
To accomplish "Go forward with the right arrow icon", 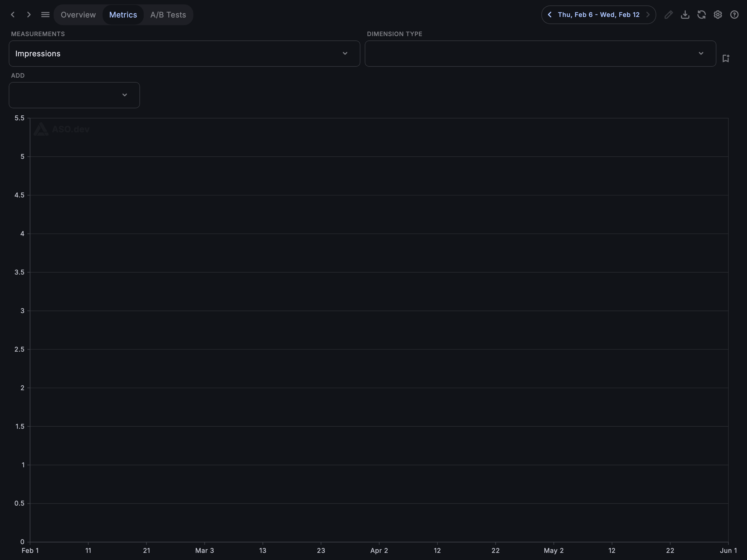I will click(x=29, y=14).
